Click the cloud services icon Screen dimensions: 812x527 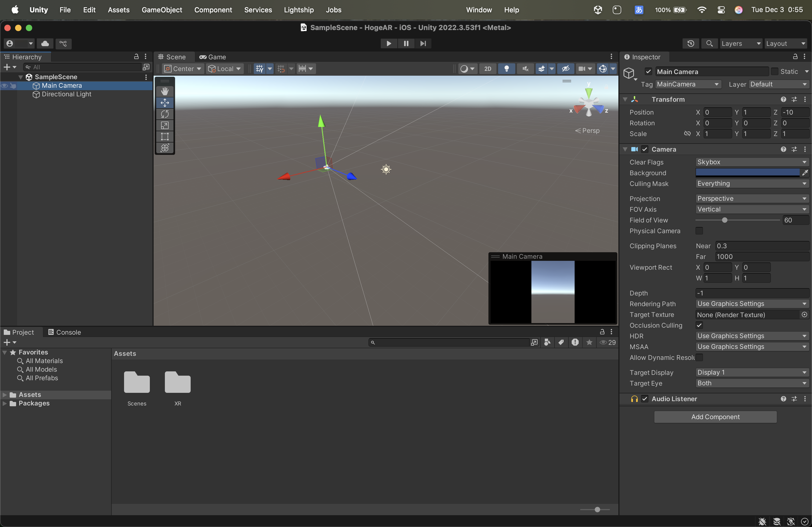pyautogui.click(x=45, y=43)
